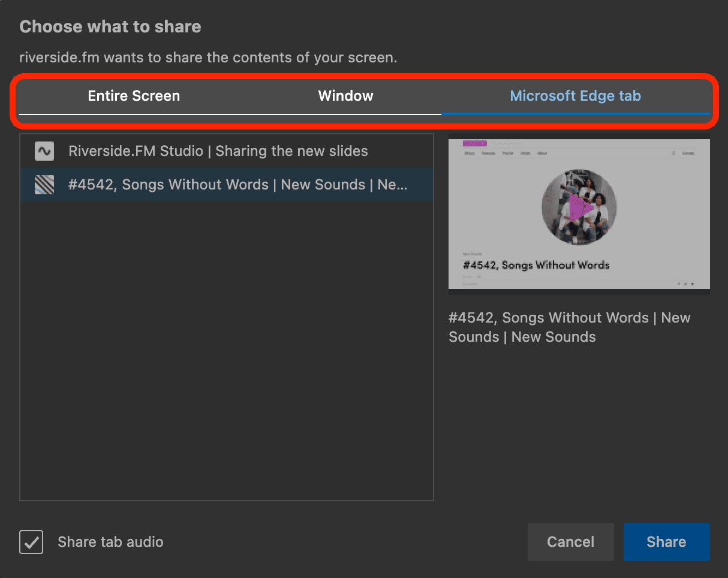Image resolution: width=728 pixels, height=578 pixels.
Task: Click the Riverside.FM Studio favicon icon
Action: 44,151
